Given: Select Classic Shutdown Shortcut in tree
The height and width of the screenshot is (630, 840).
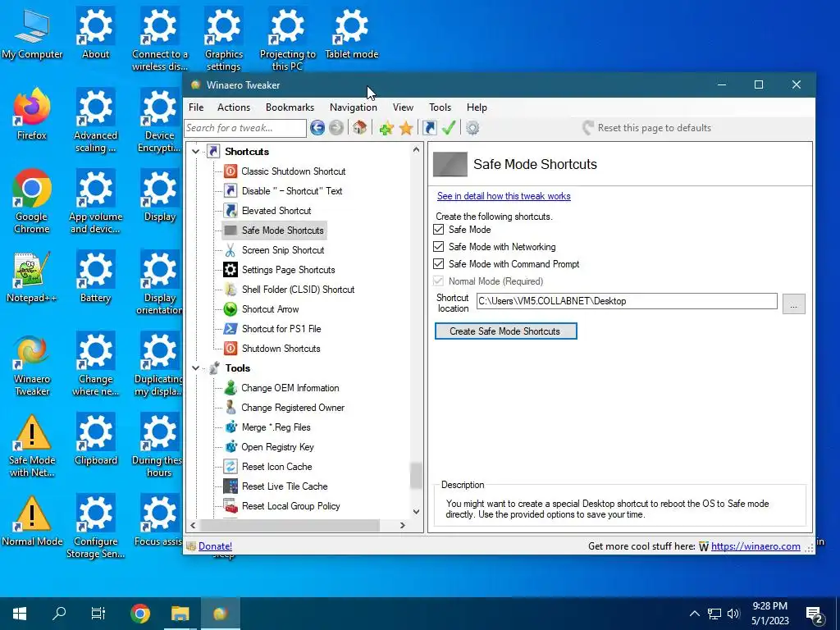Looking at the screenshot, I should pyautogui.click(x=293, y=171).
